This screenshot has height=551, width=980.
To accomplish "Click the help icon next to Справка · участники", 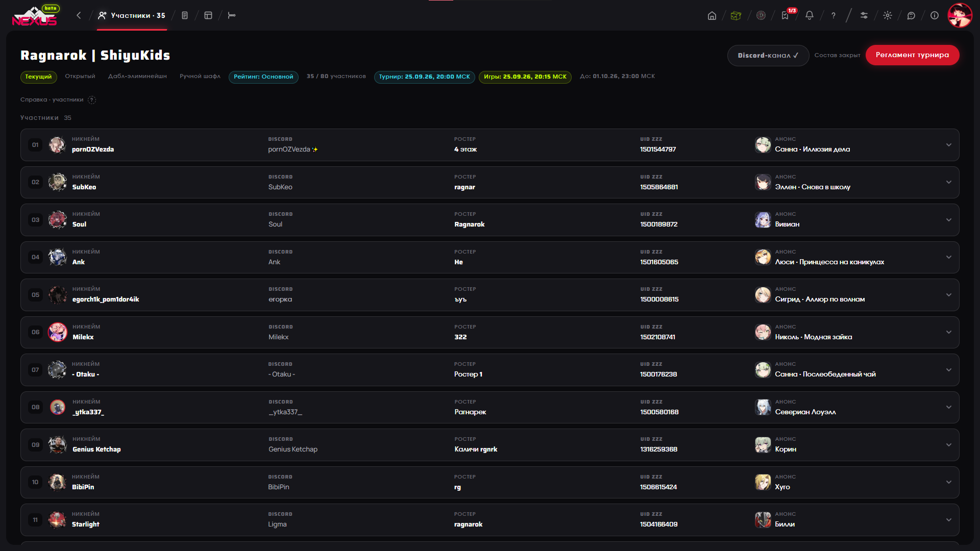I will point(92,100).
